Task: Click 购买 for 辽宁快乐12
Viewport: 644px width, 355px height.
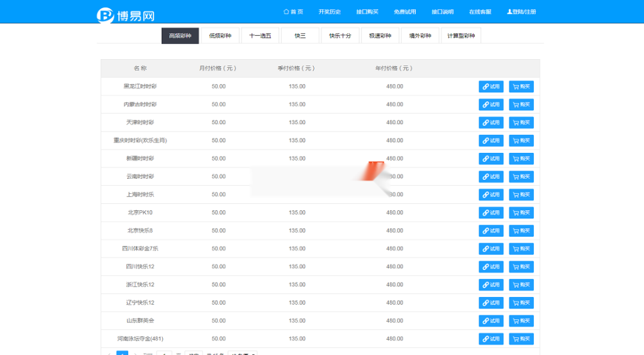Action: coord(521,303)
